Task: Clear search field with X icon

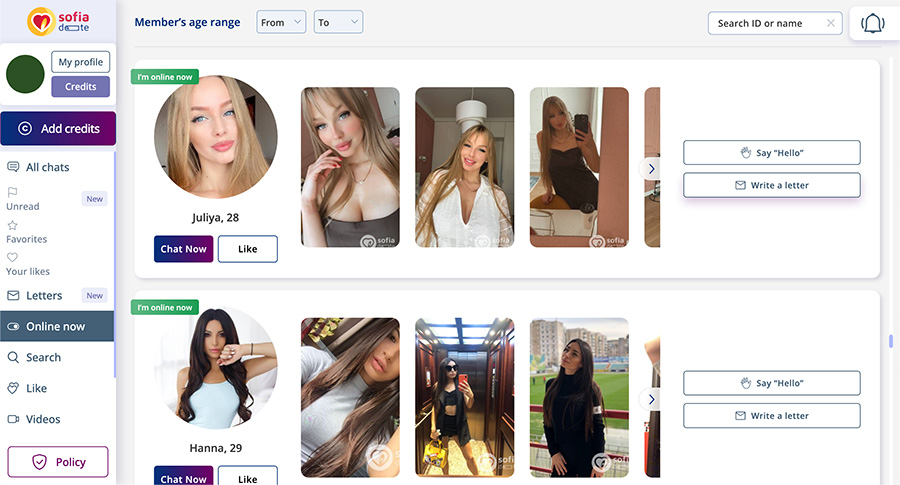Action: 831,23
